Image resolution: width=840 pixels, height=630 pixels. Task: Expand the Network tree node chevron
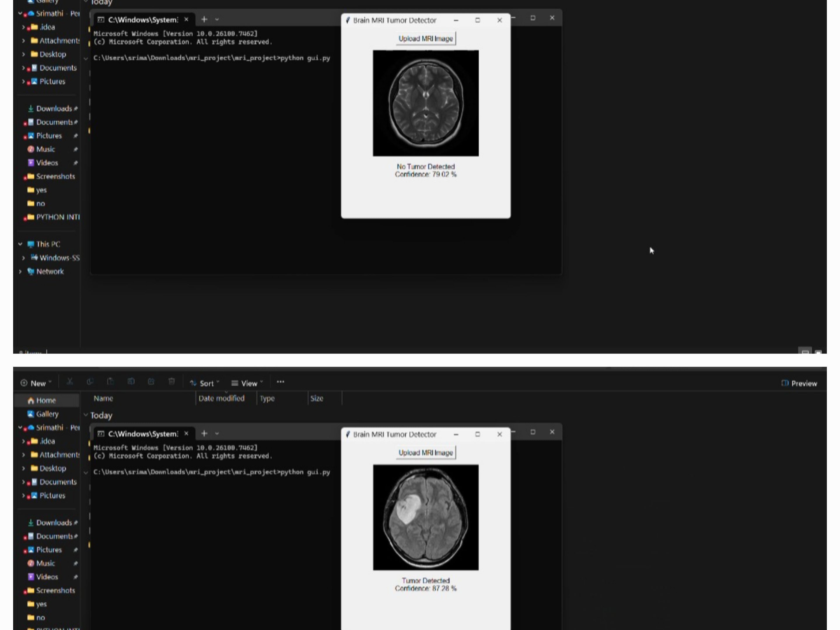tap(20, 272)
